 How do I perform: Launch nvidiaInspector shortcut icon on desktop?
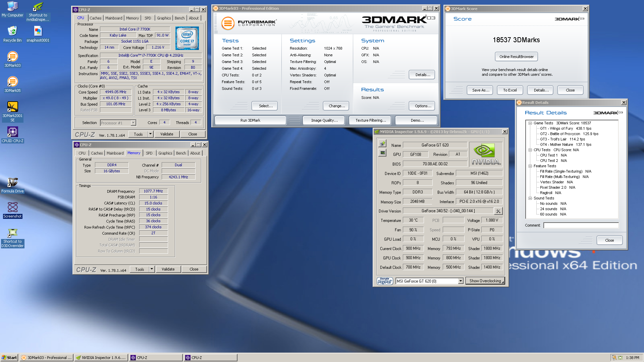coord(38,12)
